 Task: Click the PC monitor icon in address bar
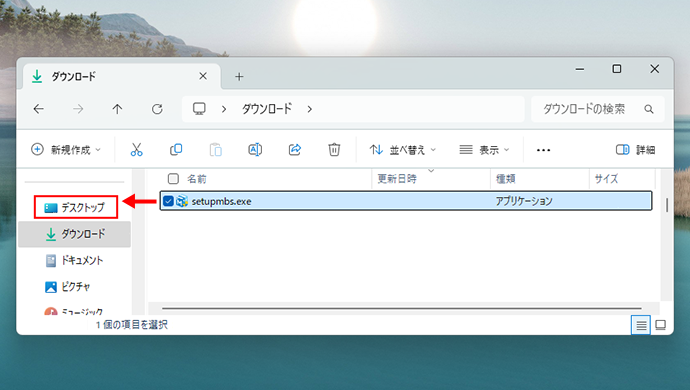click(x=199, y=109)
